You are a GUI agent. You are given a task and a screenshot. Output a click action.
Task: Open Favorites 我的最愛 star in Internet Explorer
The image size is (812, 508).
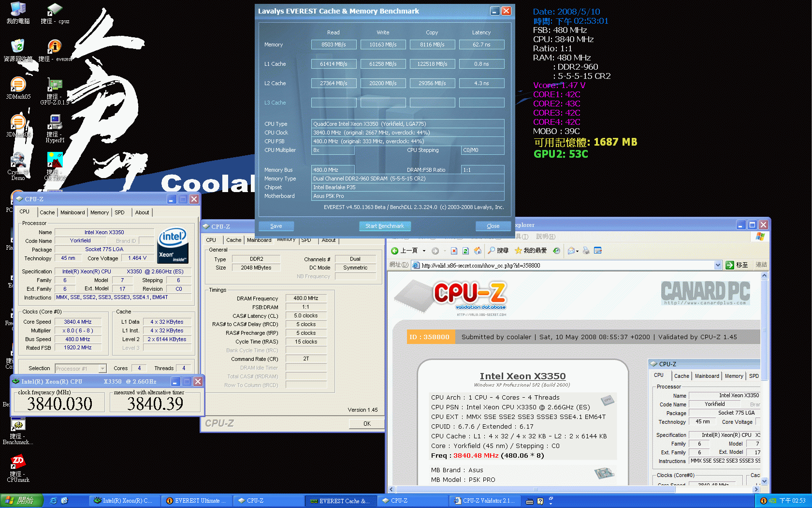[x=531, y=251]
